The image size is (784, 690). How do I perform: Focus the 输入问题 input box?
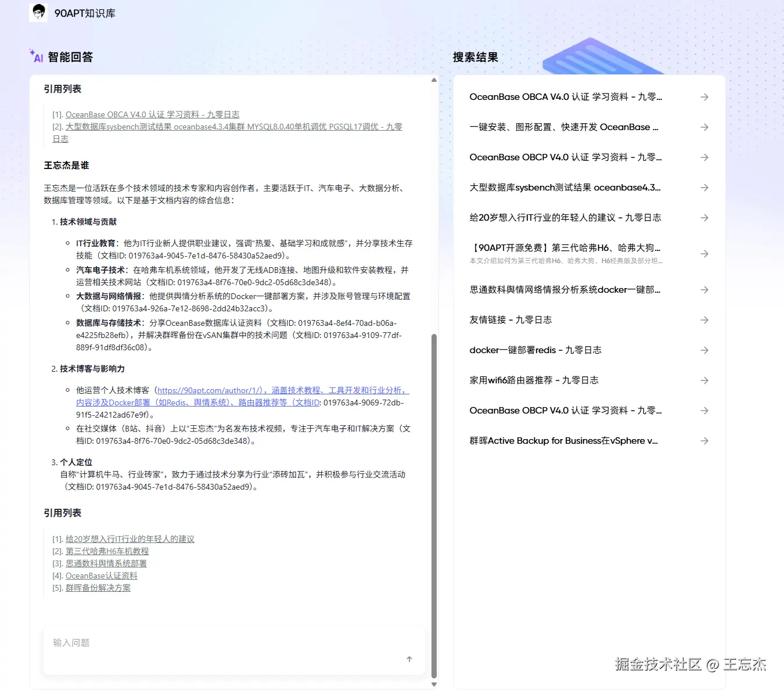(x=234, y=651)
